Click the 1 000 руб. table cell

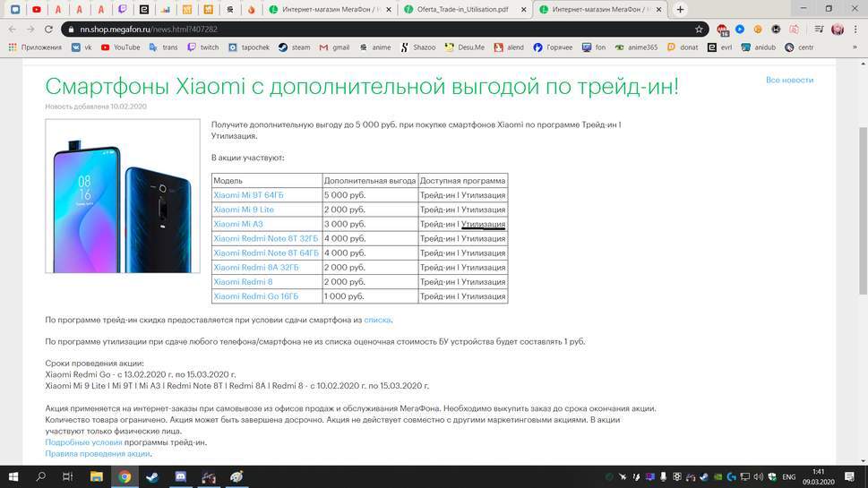point(370,296)
